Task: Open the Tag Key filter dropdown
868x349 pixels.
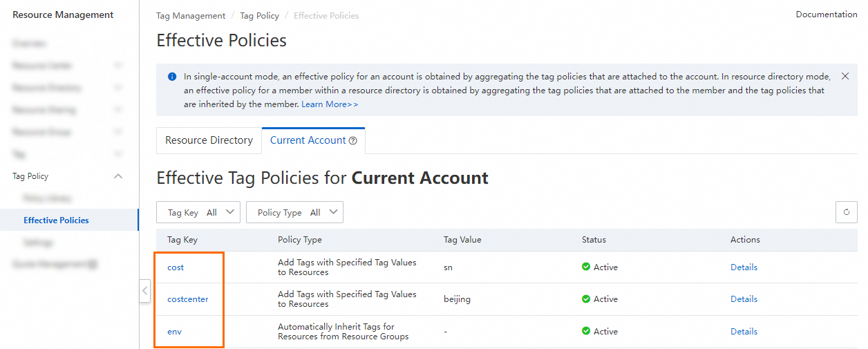Action: coord(198,213)
